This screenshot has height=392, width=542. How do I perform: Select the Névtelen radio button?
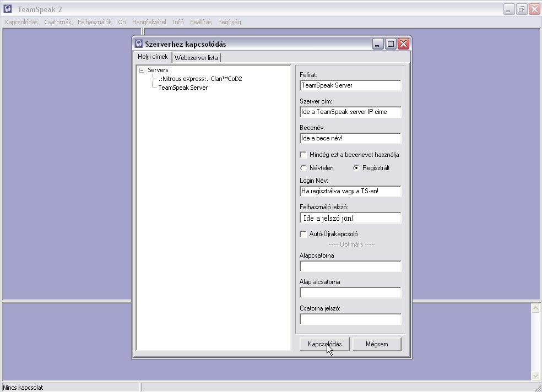click(x=303, y=168)
